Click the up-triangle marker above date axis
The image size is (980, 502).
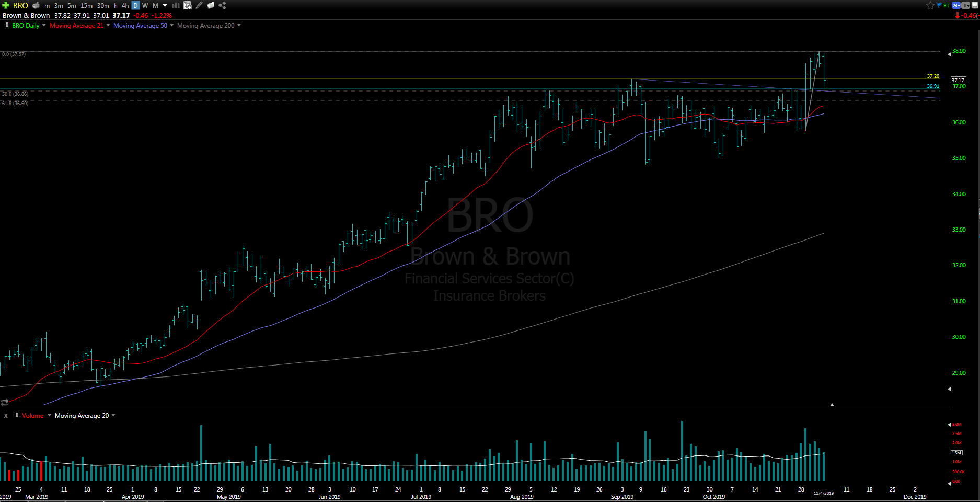[x=832, y=405]
